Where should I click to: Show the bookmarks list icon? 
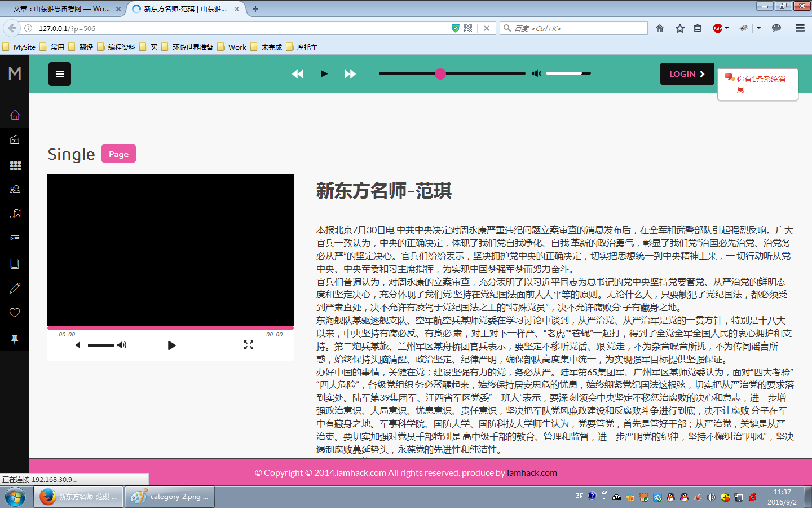[698, 28]
